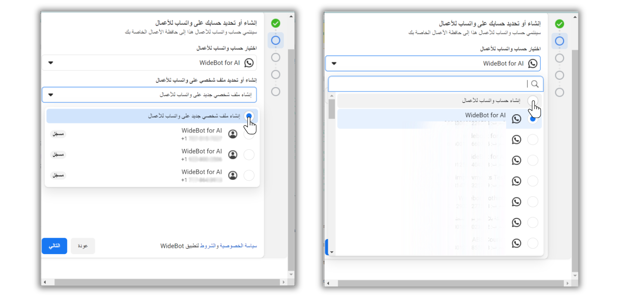Click the green completed-step checkmark in the right panel
The image size is (644, 298).
pyautogui.click(x=559, y=24)
